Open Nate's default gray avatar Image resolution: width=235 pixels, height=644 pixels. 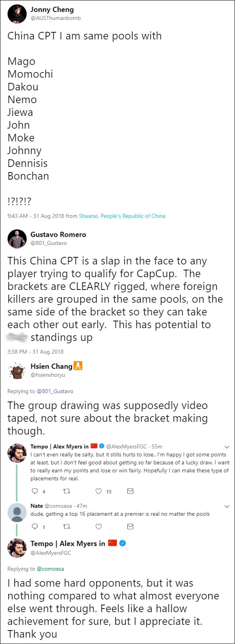pos(17,513)
